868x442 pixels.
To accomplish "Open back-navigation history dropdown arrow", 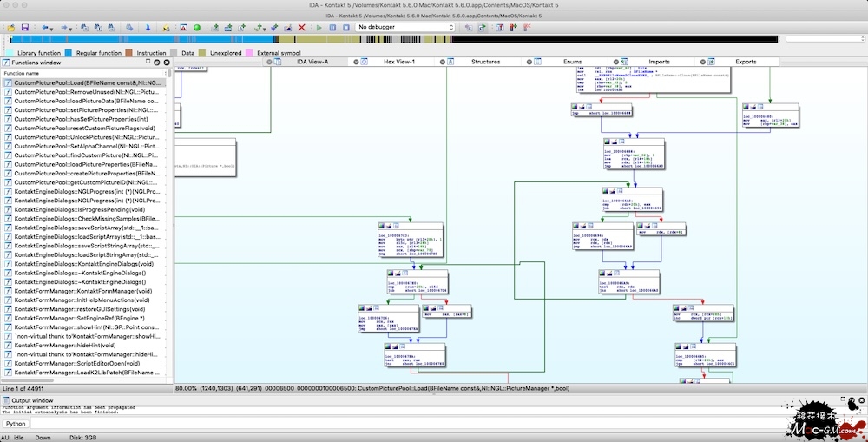I will click(x=51, y=29).
